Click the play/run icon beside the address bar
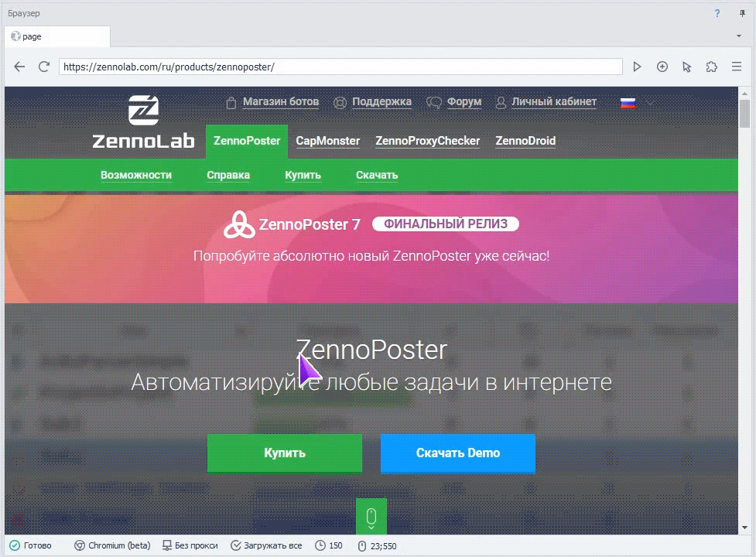The height and width of the screenshot is (557, 756). 637,67
